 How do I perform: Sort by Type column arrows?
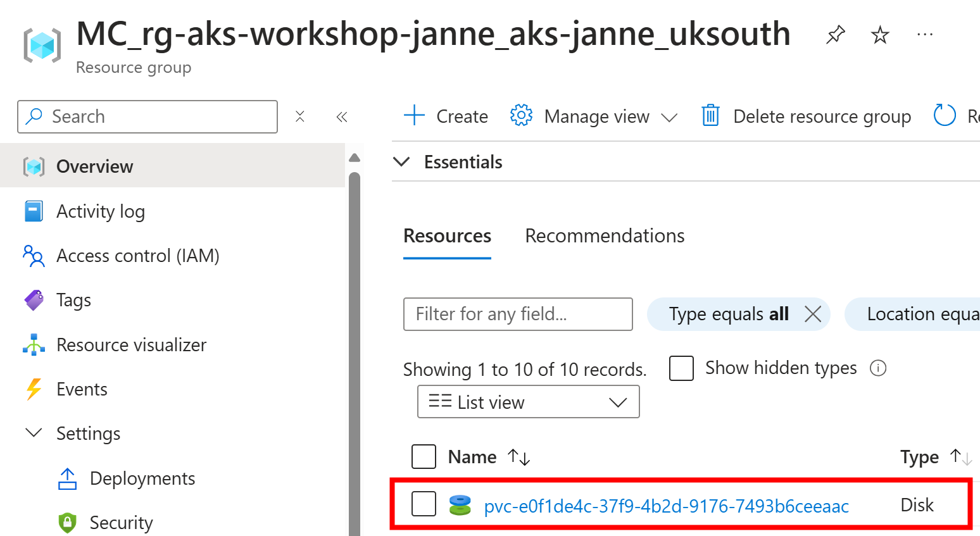pos(961,457)
